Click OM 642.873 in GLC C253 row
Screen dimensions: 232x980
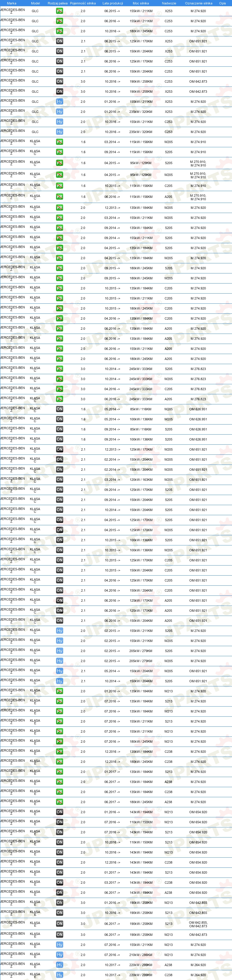[198, 81]
